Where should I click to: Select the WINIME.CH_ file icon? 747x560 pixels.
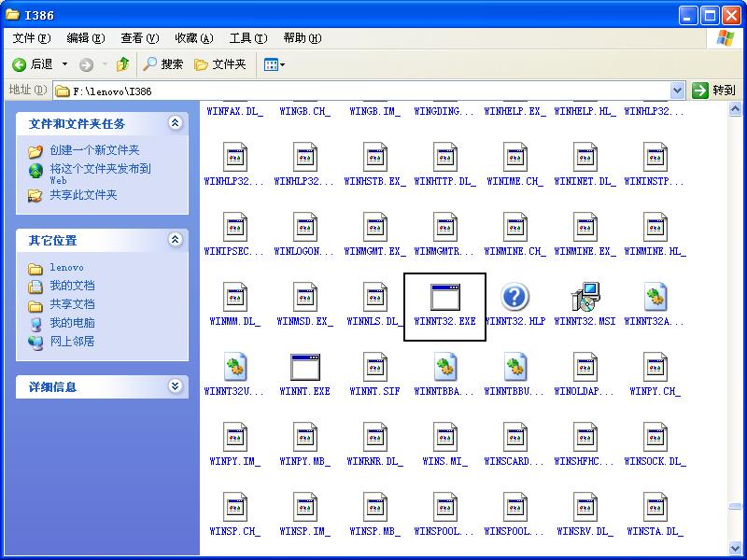pos(515,157)
